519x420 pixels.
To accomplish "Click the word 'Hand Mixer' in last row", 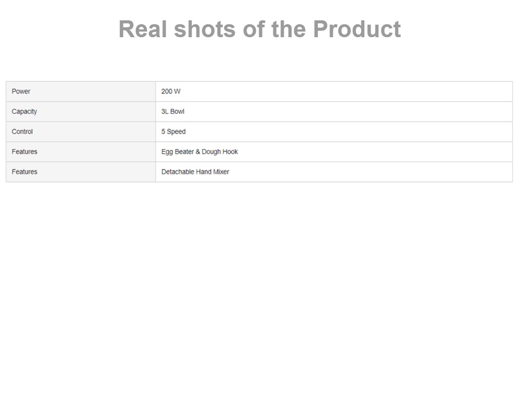I will [212, 172].
